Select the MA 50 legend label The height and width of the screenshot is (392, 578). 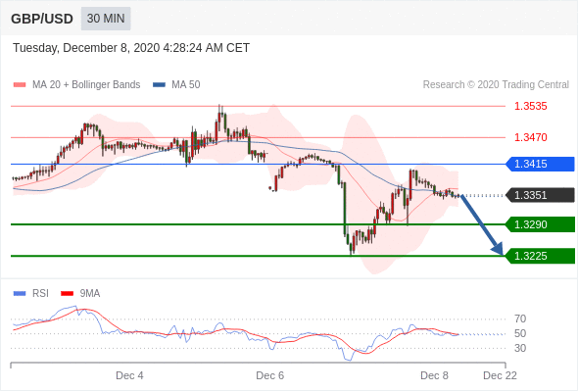coord(186,85)
